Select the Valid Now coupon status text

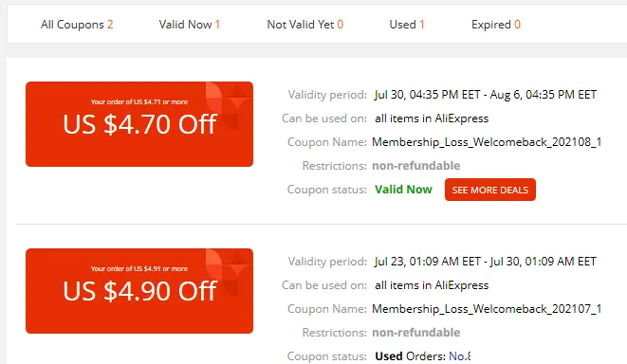(x=403, y=190)
